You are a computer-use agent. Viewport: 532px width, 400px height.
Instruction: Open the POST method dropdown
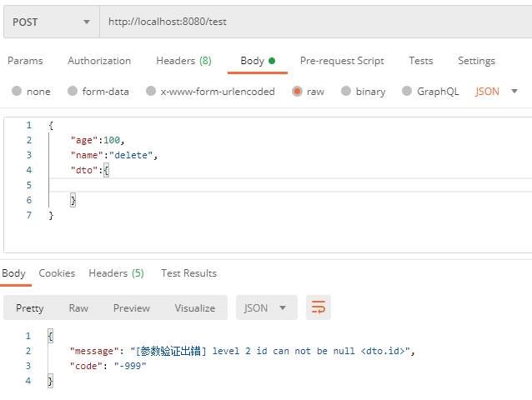pos(51,22)
